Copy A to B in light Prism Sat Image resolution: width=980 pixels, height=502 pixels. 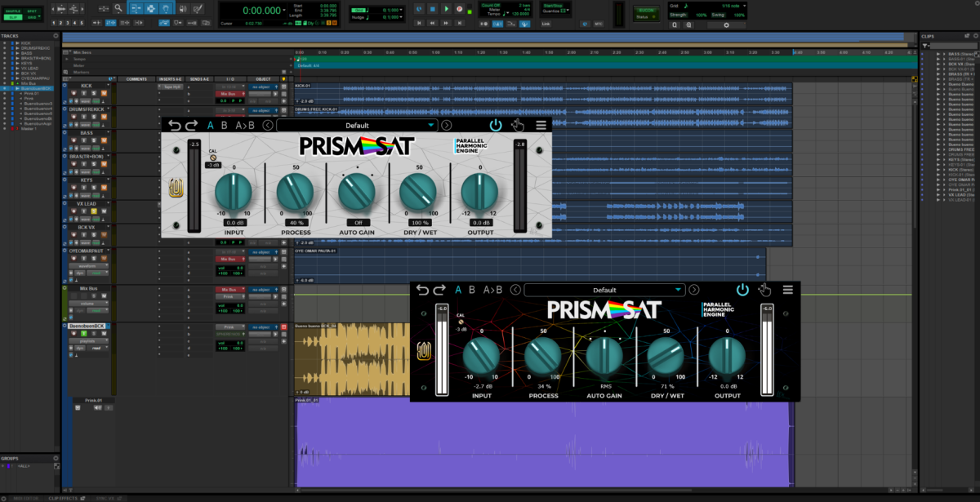(x=245, y=125)
